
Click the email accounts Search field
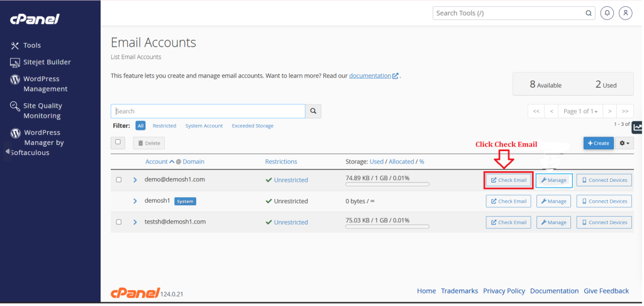(x=208, y=111)
